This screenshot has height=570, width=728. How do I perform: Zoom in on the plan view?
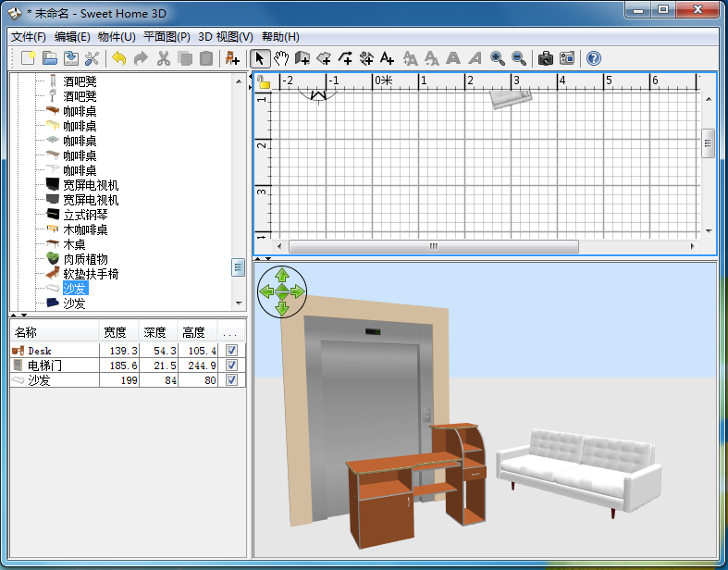click(498, 58)
